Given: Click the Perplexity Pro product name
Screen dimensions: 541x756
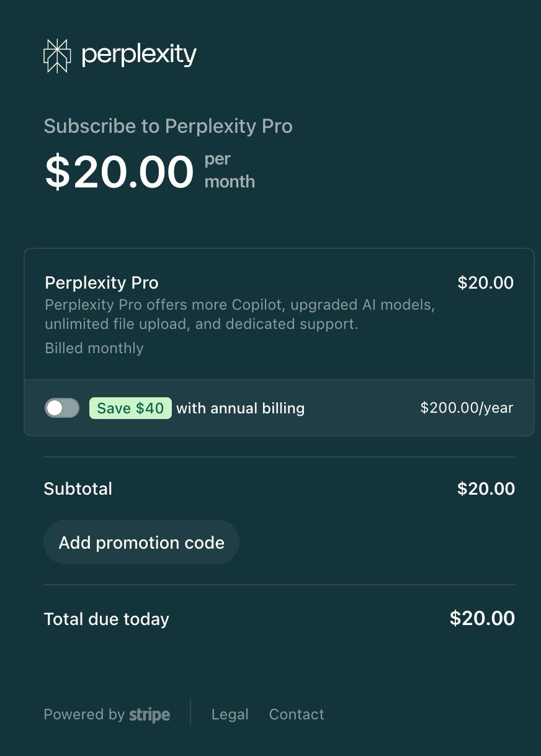Looking at the screenshot, I should (102, 283).
